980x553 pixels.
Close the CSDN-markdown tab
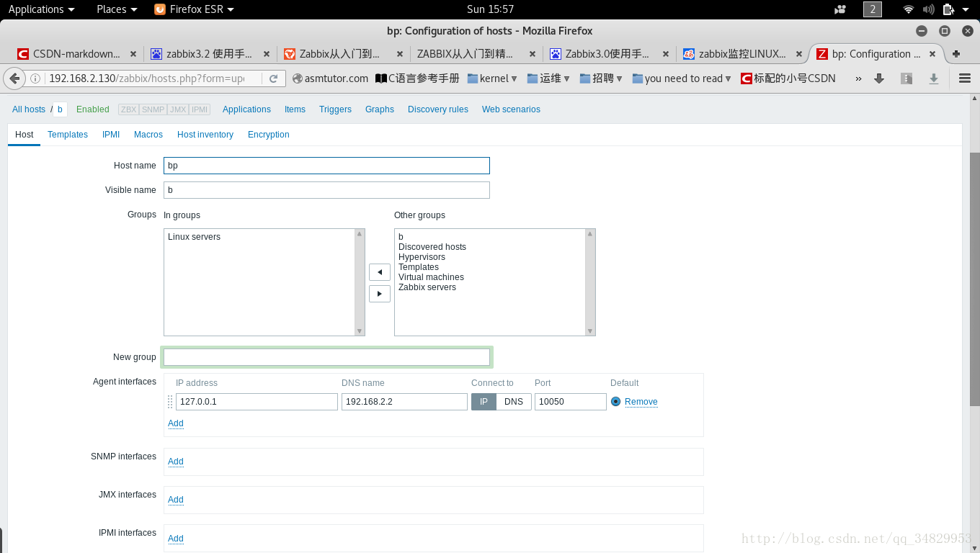tap(133, 54)
